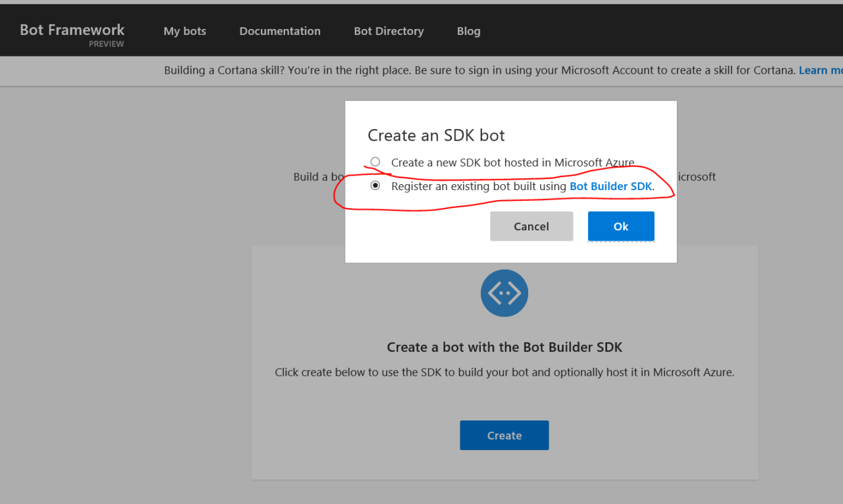Open the Documentation page
This screenshot has height=504, width=843.
coord(280,31)
